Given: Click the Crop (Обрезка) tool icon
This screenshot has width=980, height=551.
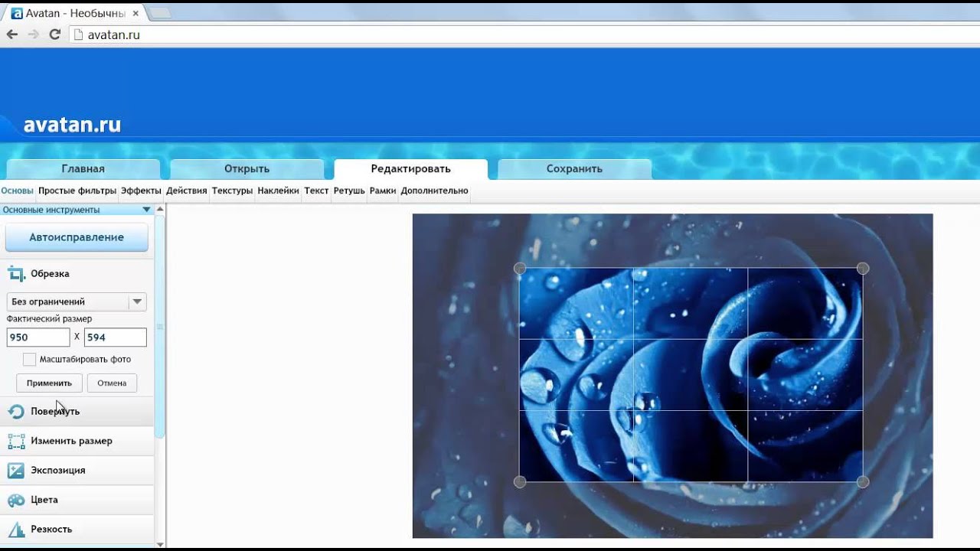Looking at the screenshot, I should click(x=16, y=273).
